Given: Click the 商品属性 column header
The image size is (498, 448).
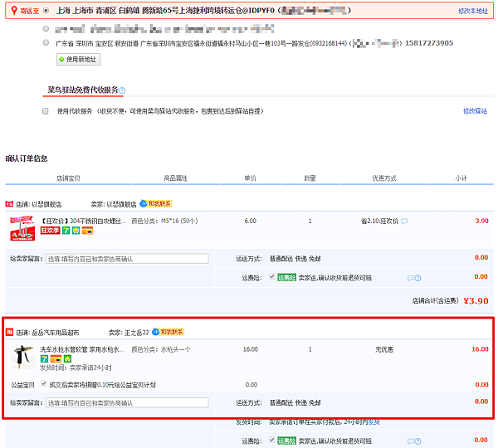Looking at the screenshot, I should (176, 178).
